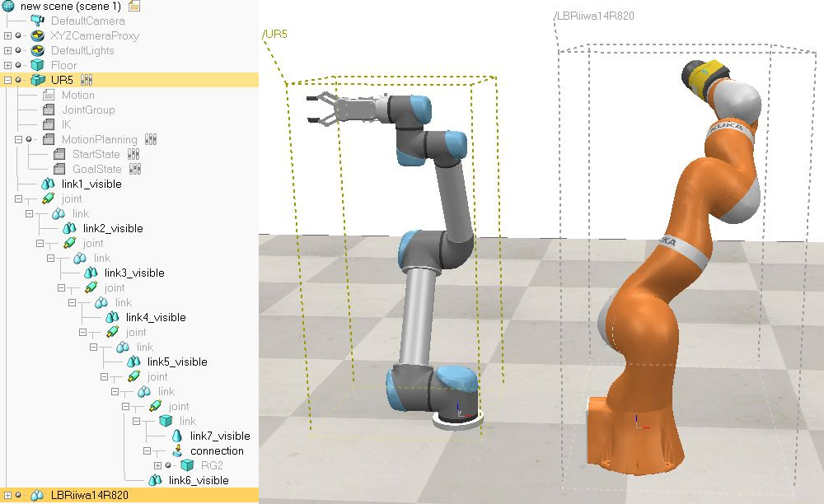This screenshot has height=504, width=824.
Task: Open parameters icon beside StartState
Action: 133,154
